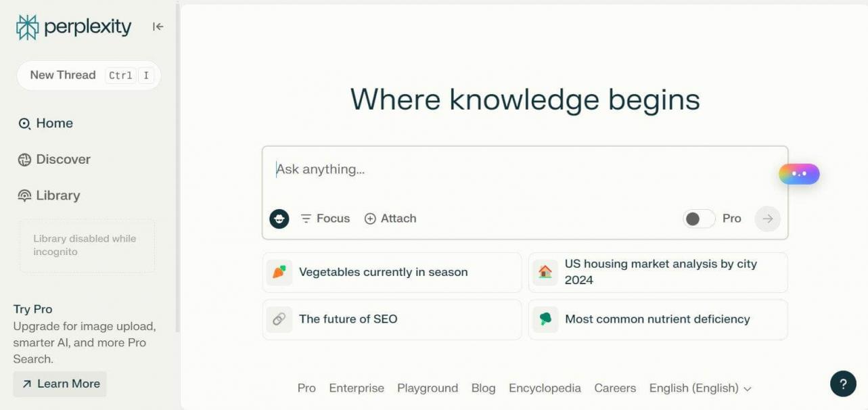The image size is (868, 410).
Task: Click the incognito mode icon in search box
Action: coord(279,219)
